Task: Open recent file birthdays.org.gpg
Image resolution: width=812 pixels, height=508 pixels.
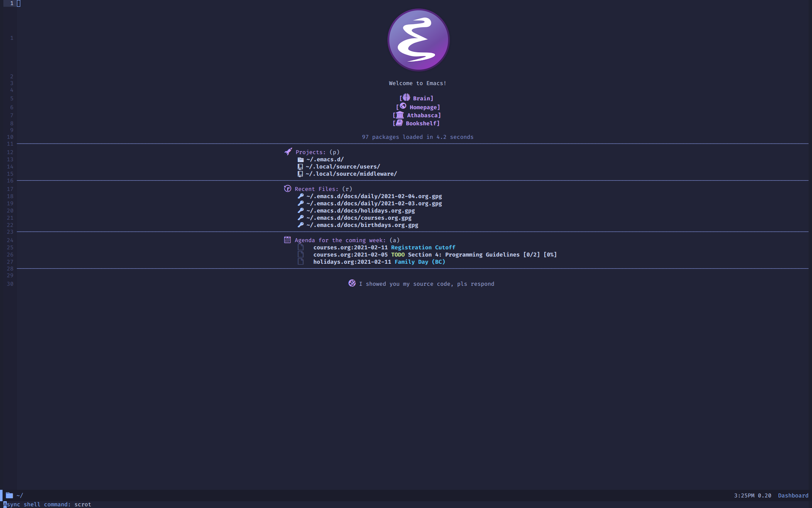Action: (362, 225)
